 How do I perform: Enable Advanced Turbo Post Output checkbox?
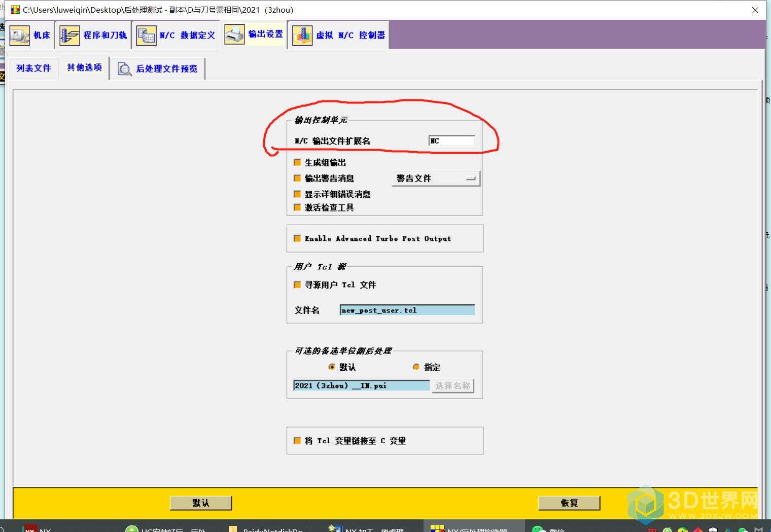point(297,238)
